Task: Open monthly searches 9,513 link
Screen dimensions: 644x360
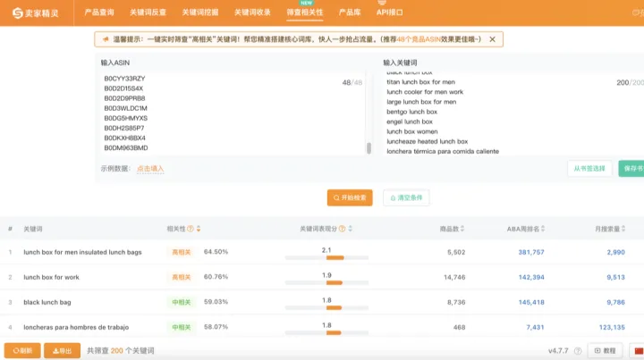Action: point(615,277)
